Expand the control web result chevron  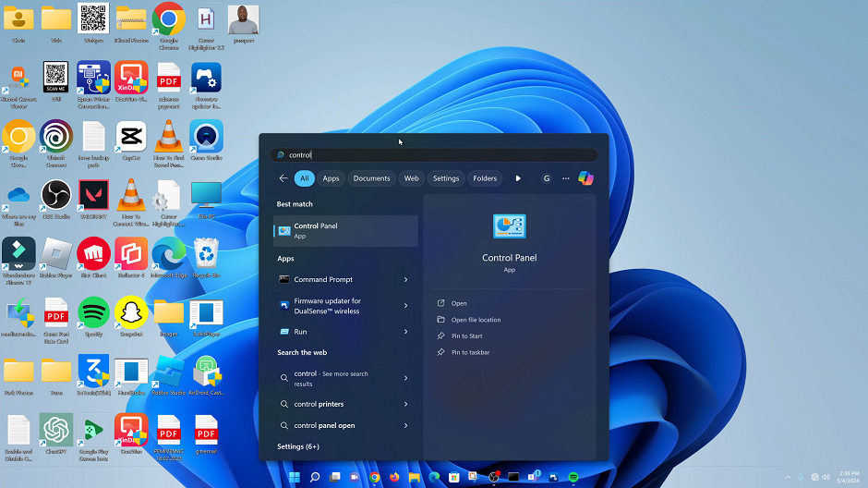pyautogui.click(x=405, y=378)
